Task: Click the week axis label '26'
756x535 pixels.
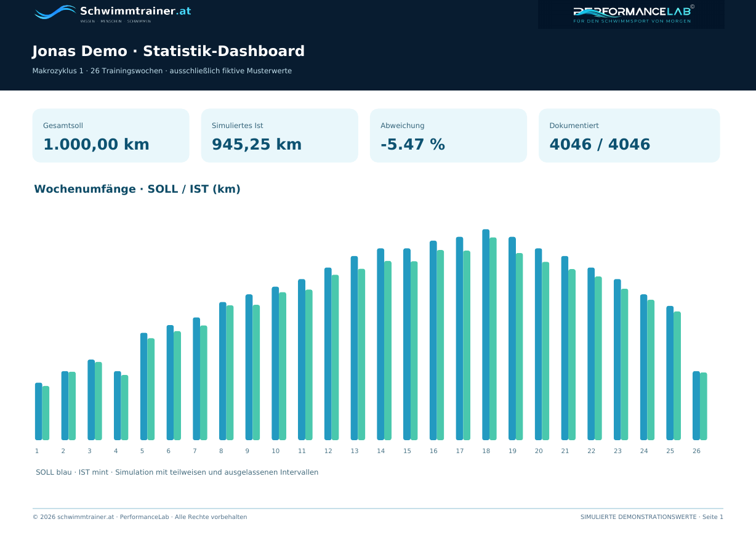Action: 696,451
